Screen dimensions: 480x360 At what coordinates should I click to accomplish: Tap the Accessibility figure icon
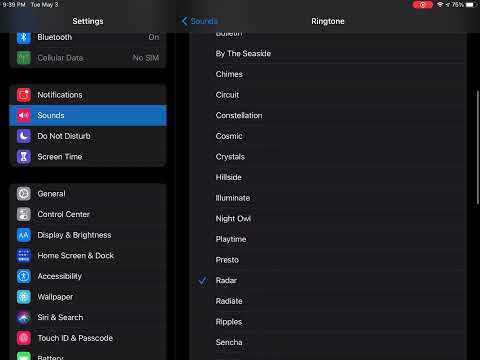tap(24, 276)
